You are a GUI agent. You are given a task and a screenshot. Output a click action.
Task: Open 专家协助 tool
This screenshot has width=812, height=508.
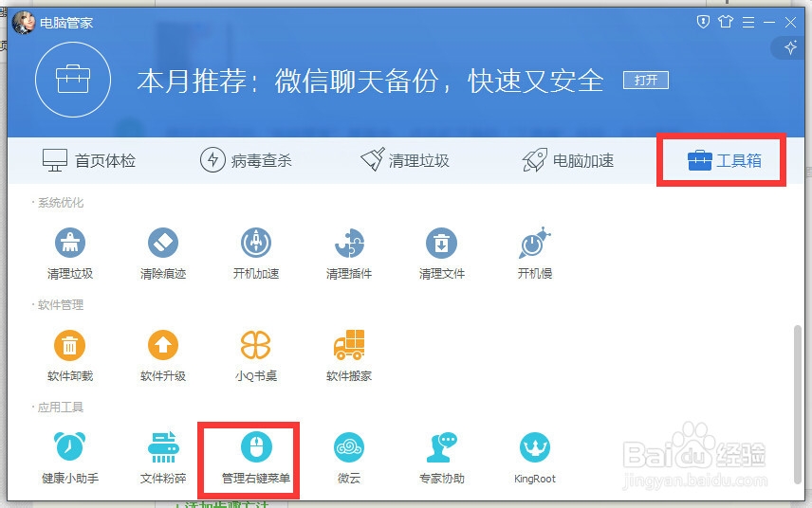441,459
